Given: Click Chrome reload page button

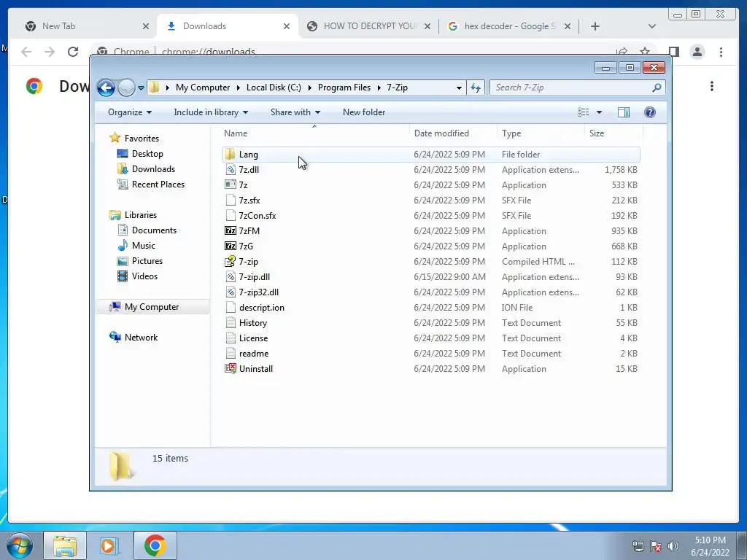Looking at the screenshot, I should [73, 52].
